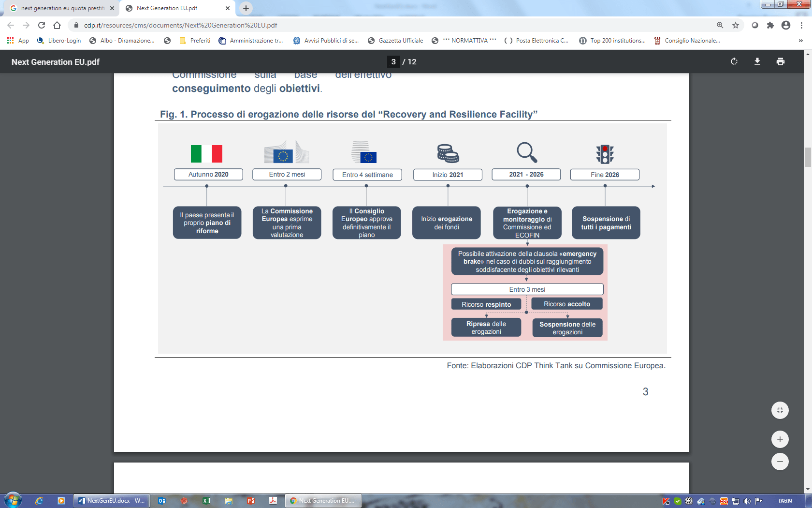Screen dimensions: 812x508
Task: Reload the current page
Action: tap(42, 25)
